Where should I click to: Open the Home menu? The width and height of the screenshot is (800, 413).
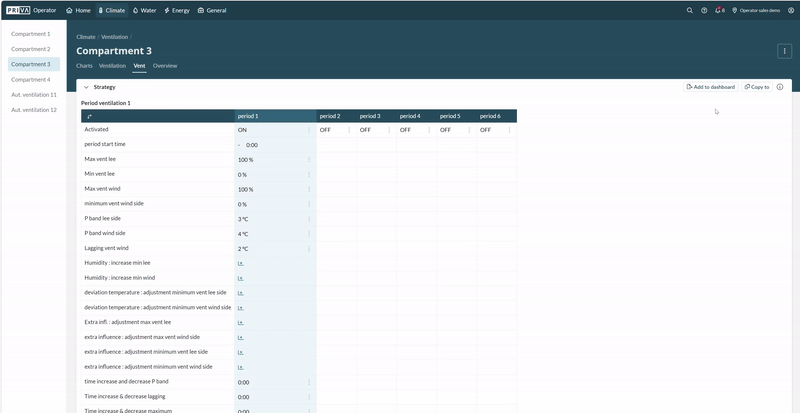(79, 10)
